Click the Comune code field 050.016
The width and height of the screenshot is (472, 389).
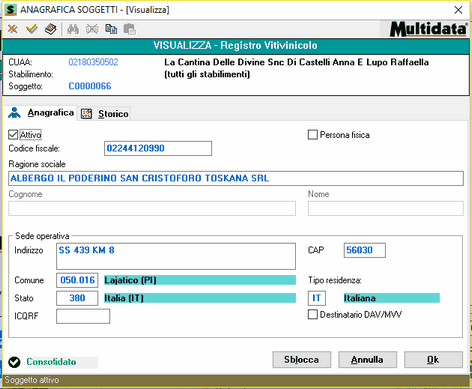coord(77,280)
